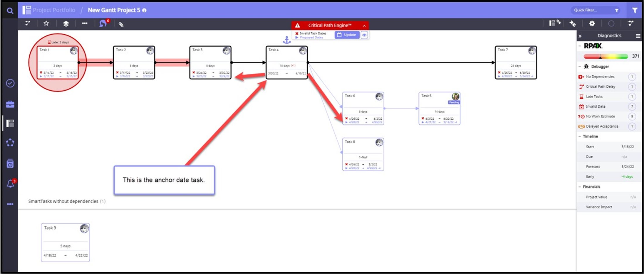Click the RPAX score color gauge
The height and width of the screenshot is (274, 644).
(x=605, y=56)
